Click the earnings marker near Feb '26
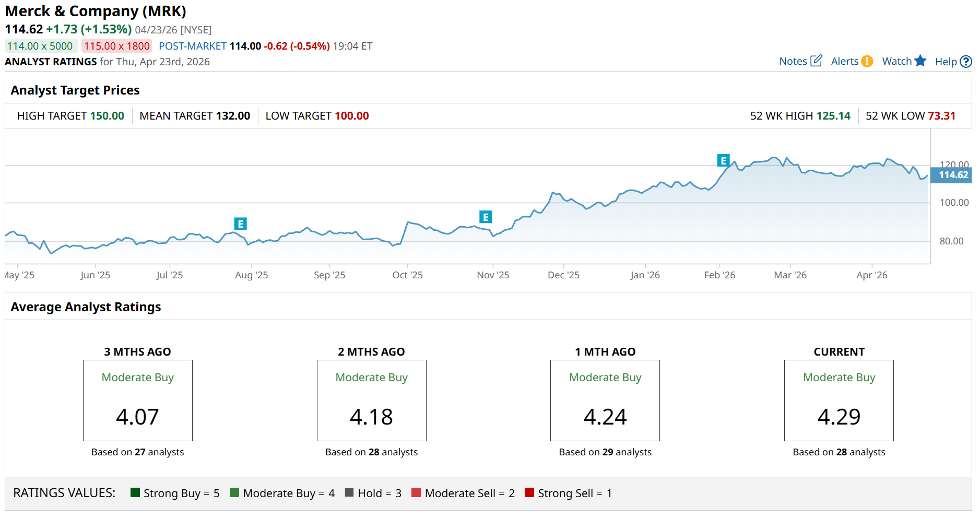This screenshot has width=980, height=518. [723, 160]
